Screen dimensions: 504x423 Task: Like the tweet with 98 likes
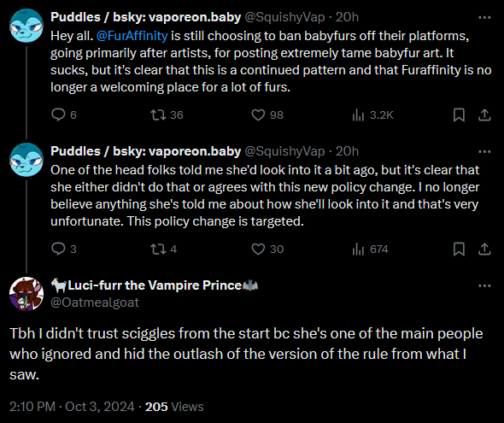pos(267,115)
